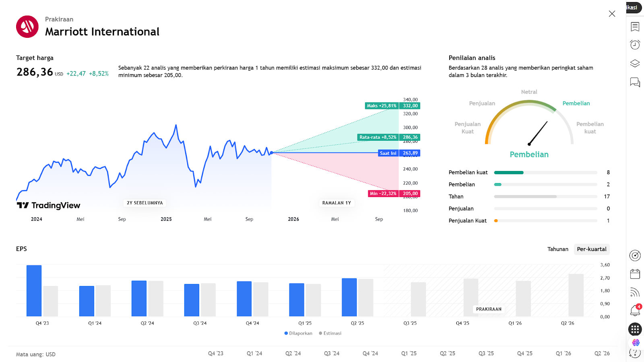
Task: Click the Pembelian kuat rating bar
Action: pyautogui.click(x=545, y=173)
